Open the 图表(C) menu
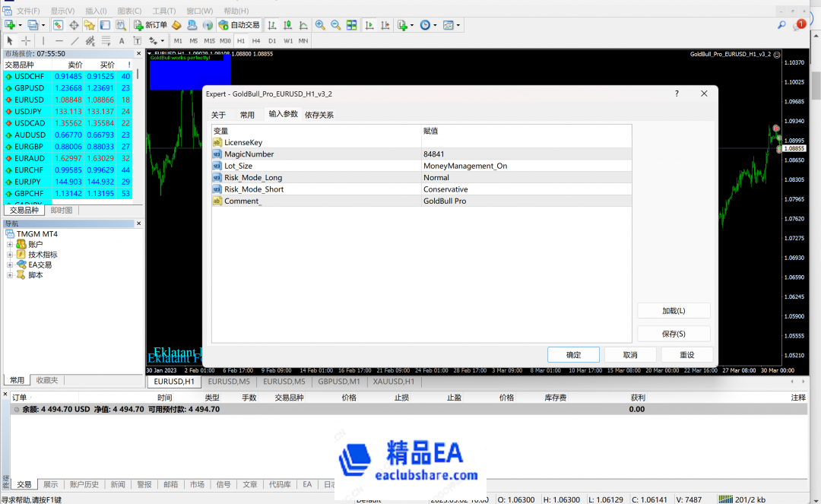Viewport: 821px width, 504px height. (x=129, y=11)
